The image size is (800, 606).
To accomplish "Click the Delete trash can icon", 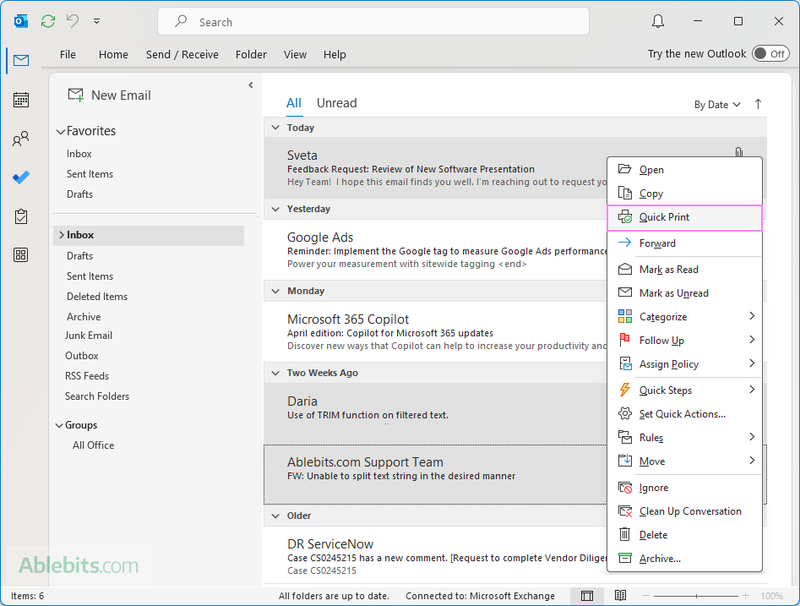I will [625, 534].
